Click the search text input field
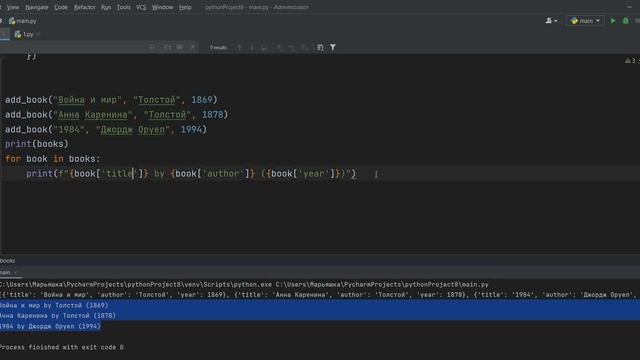Image resolution: width=640 pixels, height=360 pixels. click(73, 47)
